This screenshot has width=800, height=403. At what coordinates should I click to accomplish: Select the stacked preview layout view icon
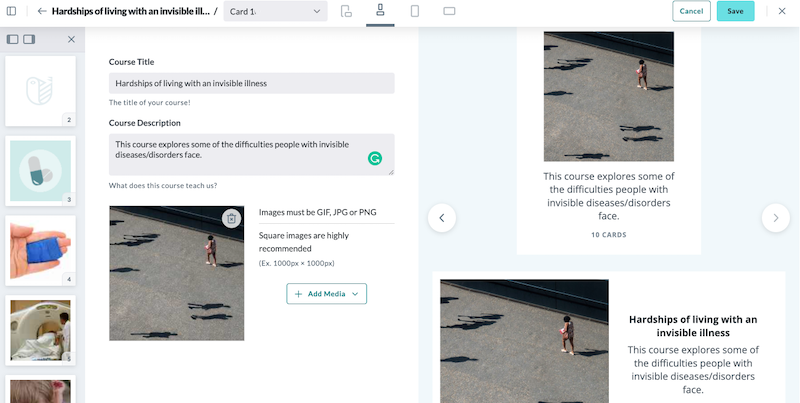coord(380,10)
